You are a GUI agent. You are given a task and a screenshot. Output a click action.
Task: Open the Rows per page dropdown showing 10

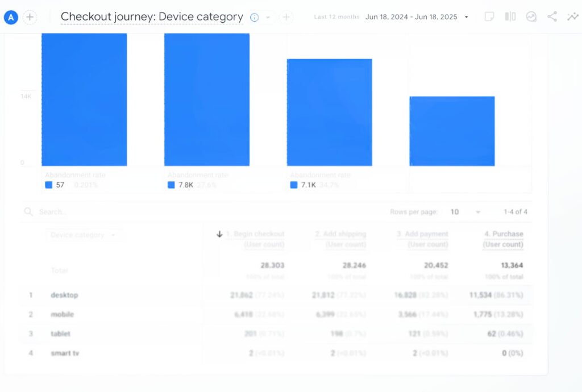pyautogui.click(x=465, y=212)
